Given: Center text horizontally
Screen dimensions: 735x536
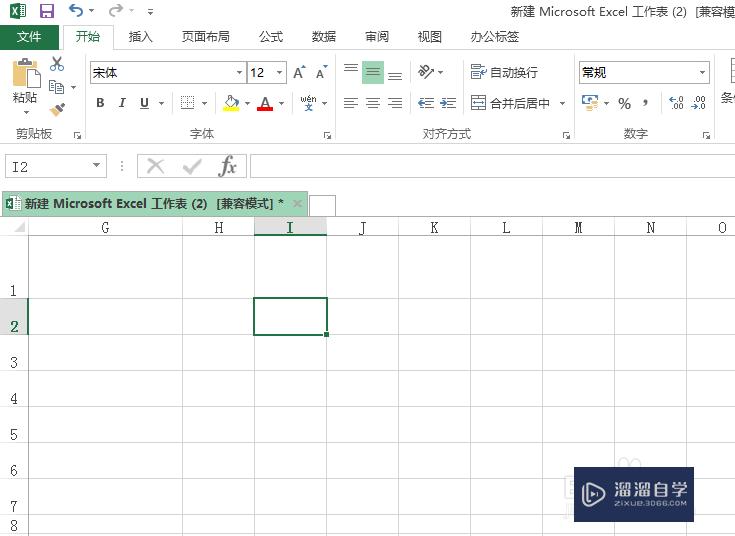Looking at the screenshot, I should click(373, 103).
